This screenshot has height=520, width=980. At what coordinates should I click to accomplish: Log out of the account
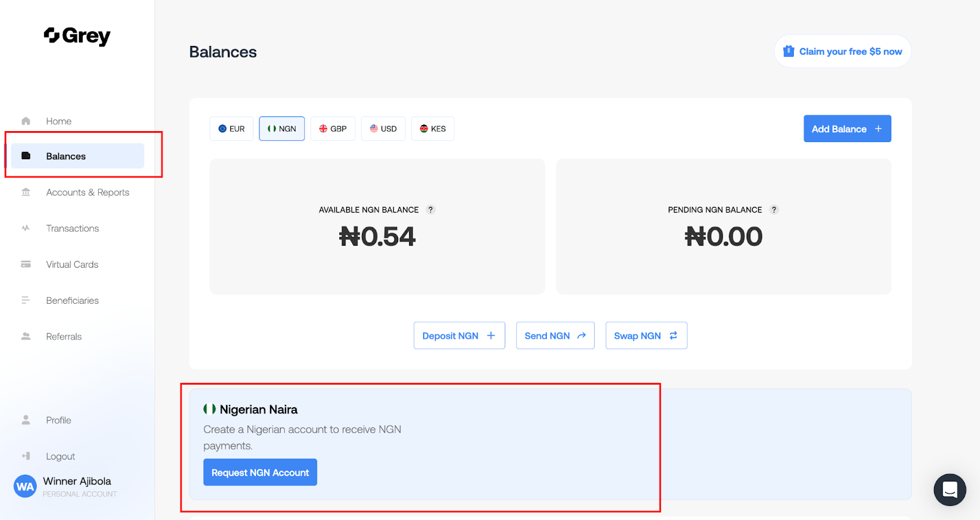pyautogui.click(x=61, y=456)
